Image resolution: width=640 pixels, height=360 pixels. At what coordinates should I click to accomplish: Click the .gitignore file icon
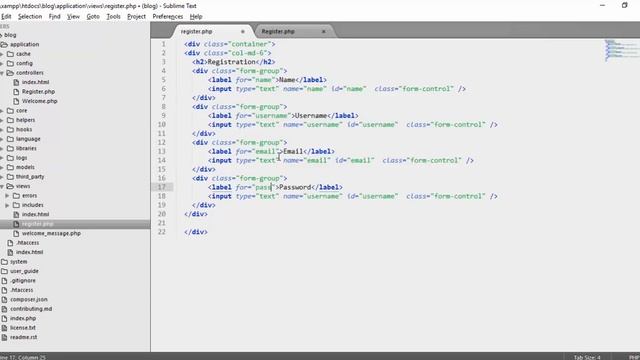coord(4,281)
